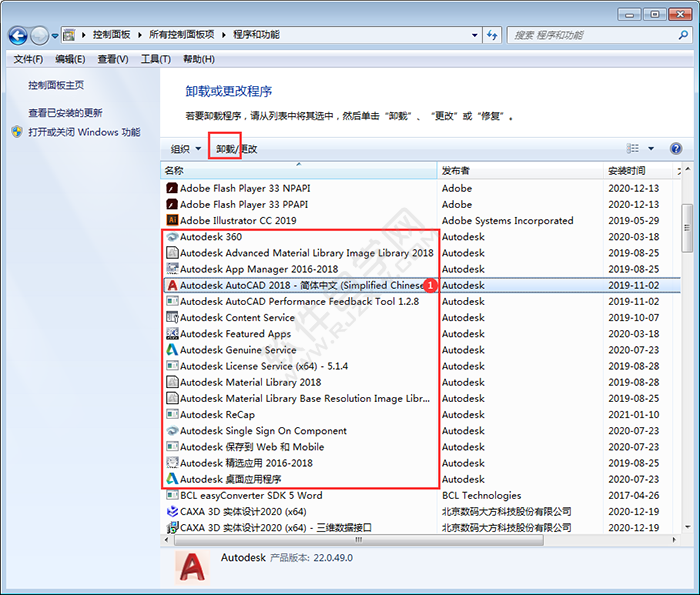The image size is (700, 595).
Task: Click the Forward navigation arrow button
Action: [39, 35]
